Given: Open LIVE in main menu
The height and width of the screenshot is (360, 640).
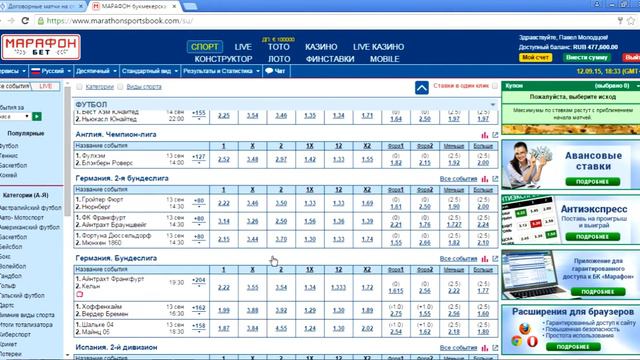Looking at the screenshot, I should [243, 47].
